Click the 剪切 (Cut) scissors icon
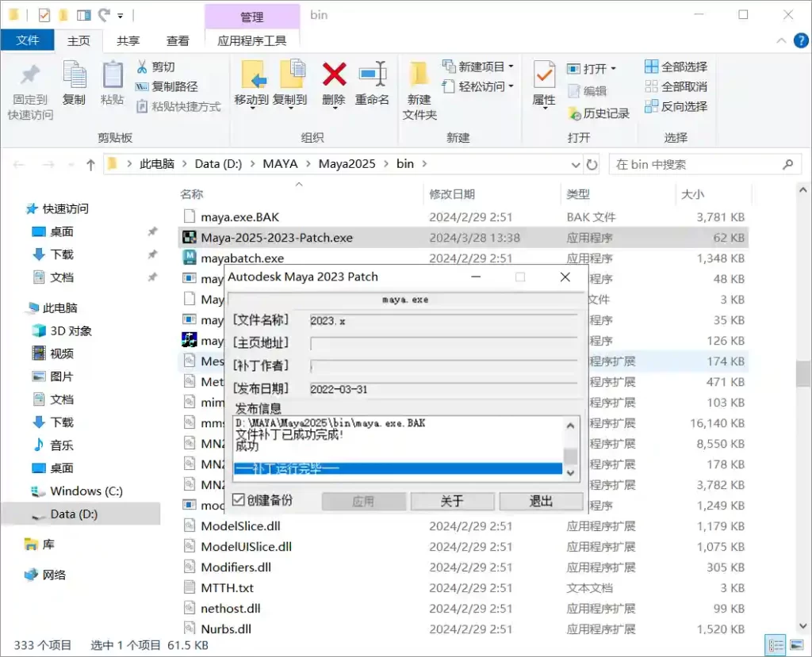812x657 pixels. (142, 67)
